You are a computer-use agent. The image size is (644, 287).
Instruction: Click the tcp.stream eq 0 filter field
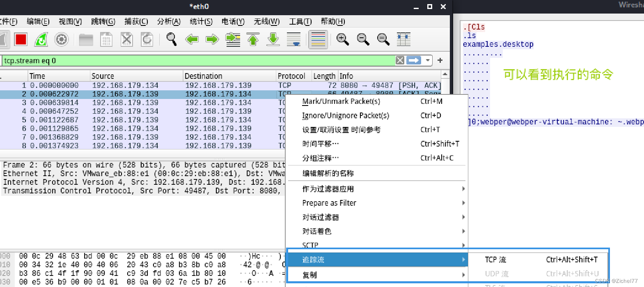tap(199, 60)
